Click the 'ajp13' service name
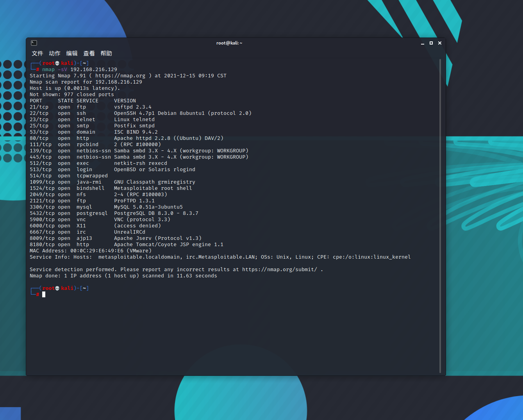This screenshot has height=420, width=523. point(84,238)
